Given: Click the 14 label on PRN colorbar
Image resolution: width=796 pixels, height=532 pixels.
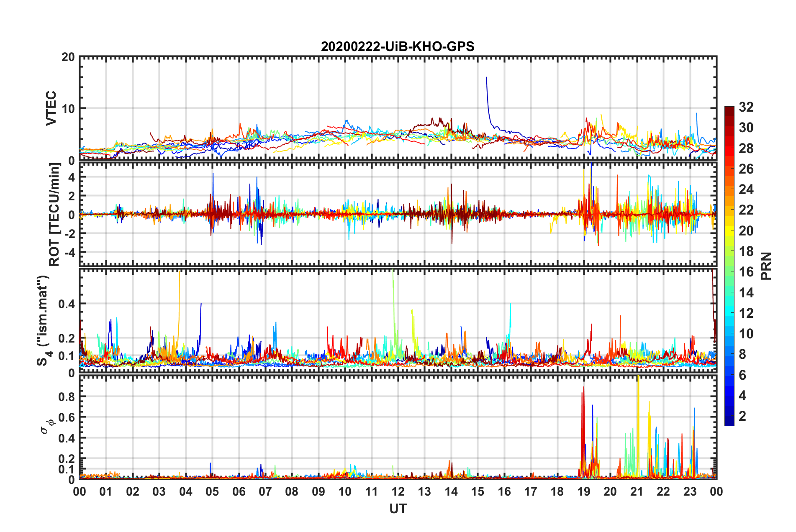Looking at the screenshot, I should point(746,293).
